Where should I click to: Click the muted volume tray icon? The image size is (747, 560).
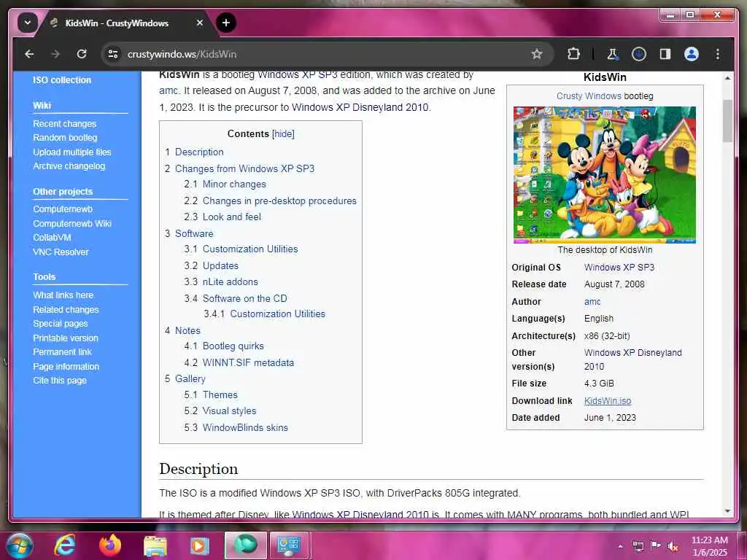(x=673, y=546)
